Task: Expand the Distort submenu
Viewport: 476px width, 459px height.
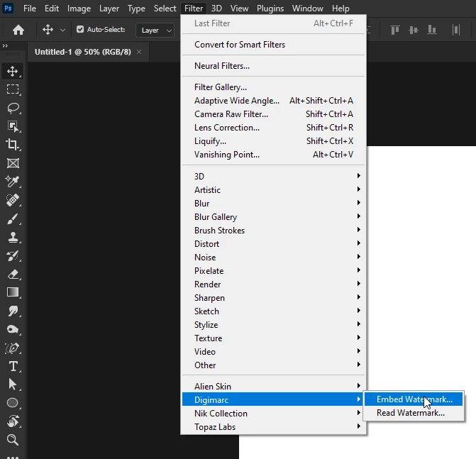Action: coord(273,244)
